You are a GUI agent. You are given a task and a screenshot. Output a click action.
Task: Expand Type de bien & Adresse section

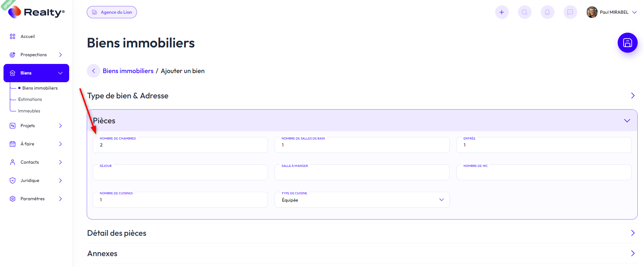point(632,96)
